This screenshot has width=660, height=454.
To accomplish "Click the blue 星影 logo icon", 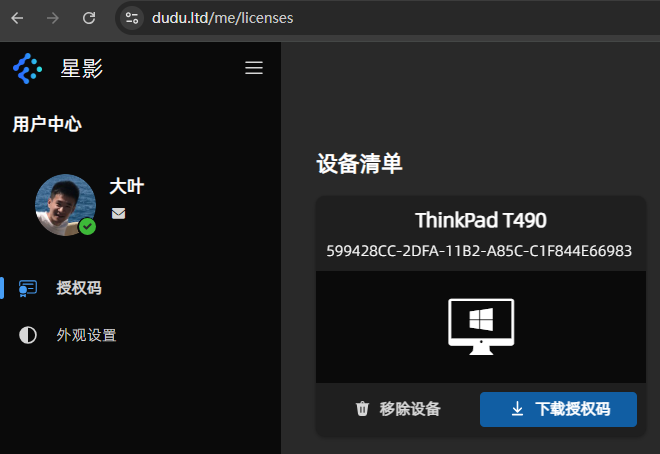I will click(27, 68).
